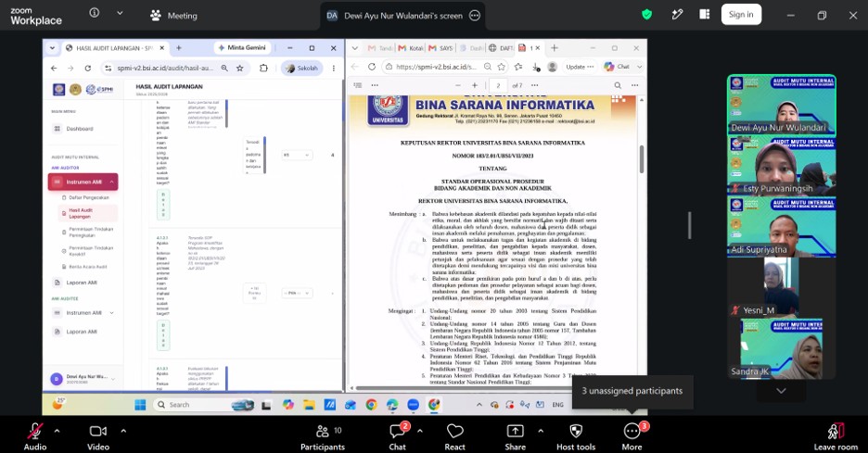This screenshot has width=868, height=453.
Task: Open Permintaan Tindakan Peningkatan item
Action: [90, 232]
